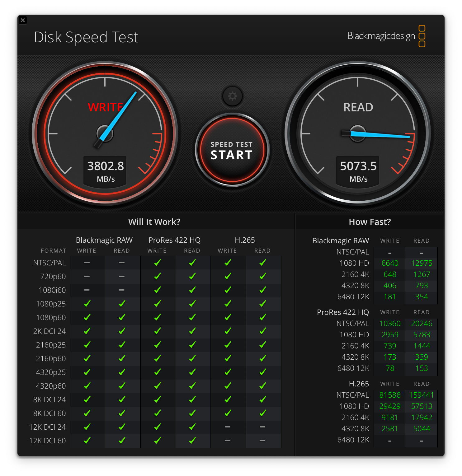Click the Blackmagicdesign logo

(x=386, y=36)
